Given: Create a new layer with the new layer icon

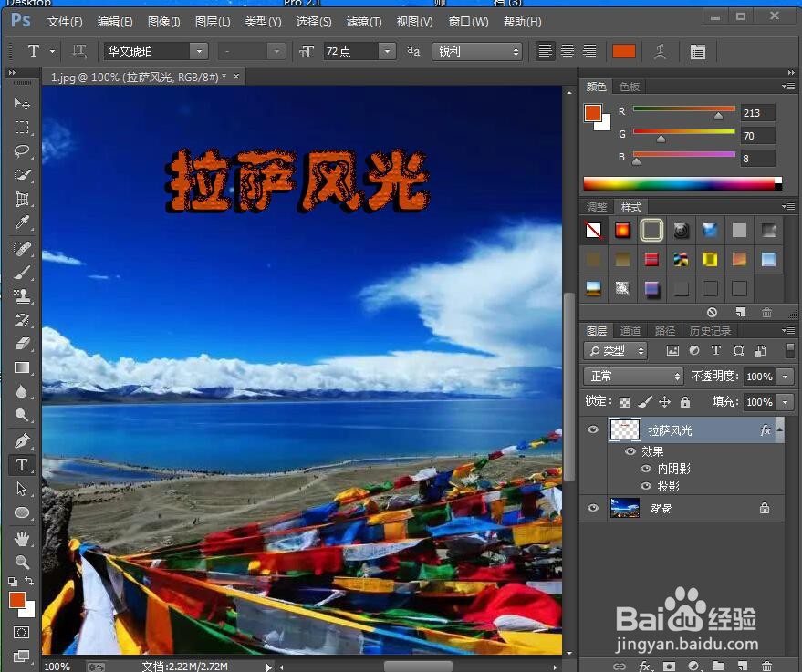Looking at the screenshot, I should pyautogui.click(x=743, y=667).
